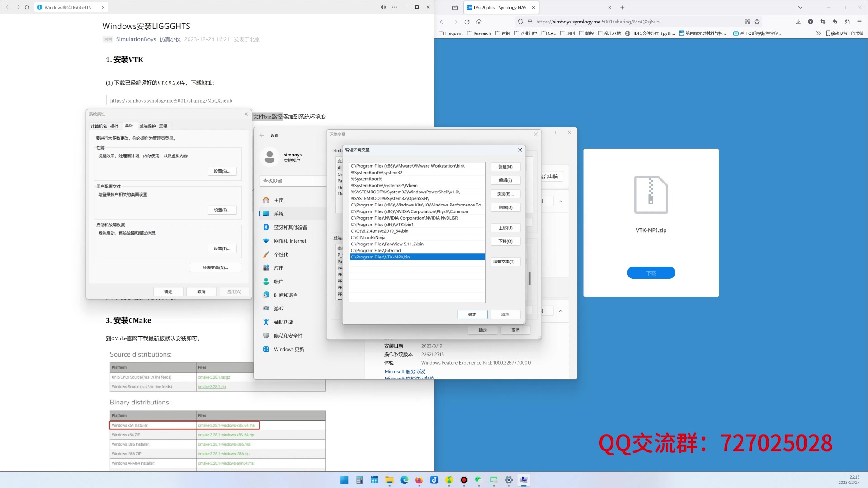This screenshot has height=488, width=868.
Task: Select the C:\Program Files\ParaView 5.11.2\bin entry
Action: pos(387,244)
